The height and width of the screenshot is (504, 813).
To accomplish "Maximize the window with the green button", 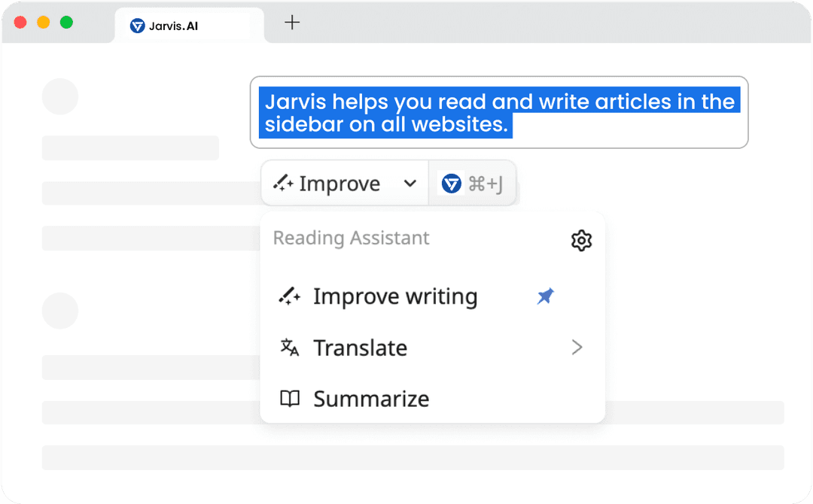I will click(66, 23).
